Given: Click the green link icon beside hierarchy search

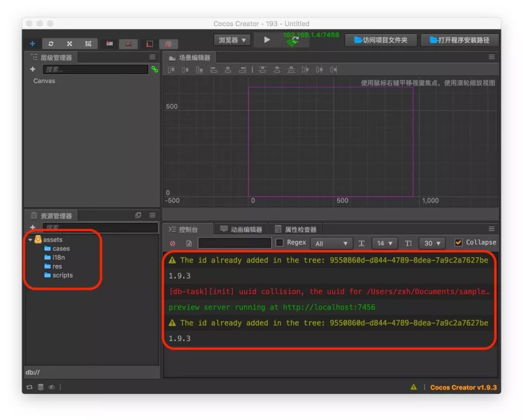Looking at the screenshot, I should 154,69.
